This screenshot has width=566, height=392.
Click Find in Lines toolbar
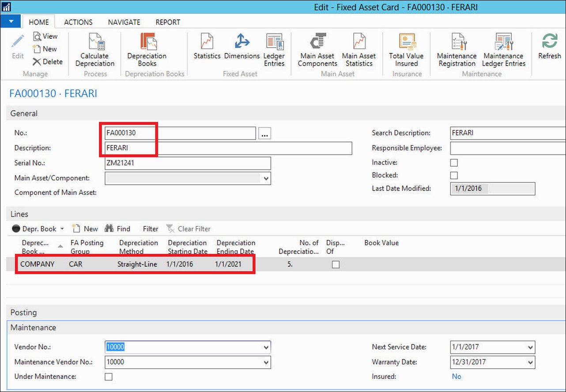[117, 229]
